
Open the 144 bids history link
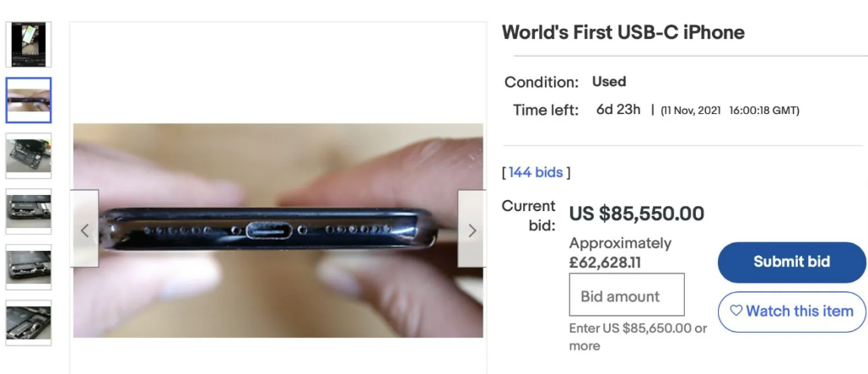536,172
